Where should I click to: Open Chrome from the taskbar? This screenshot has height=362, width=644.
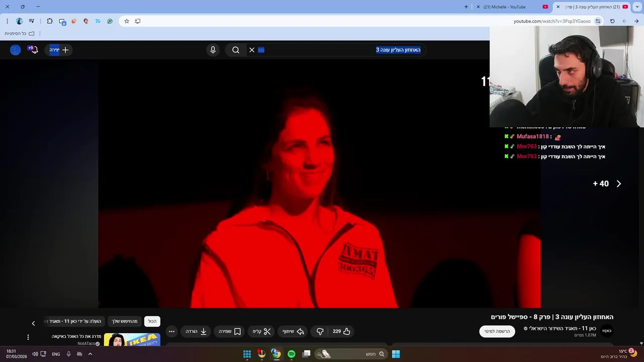pos(276,354)
